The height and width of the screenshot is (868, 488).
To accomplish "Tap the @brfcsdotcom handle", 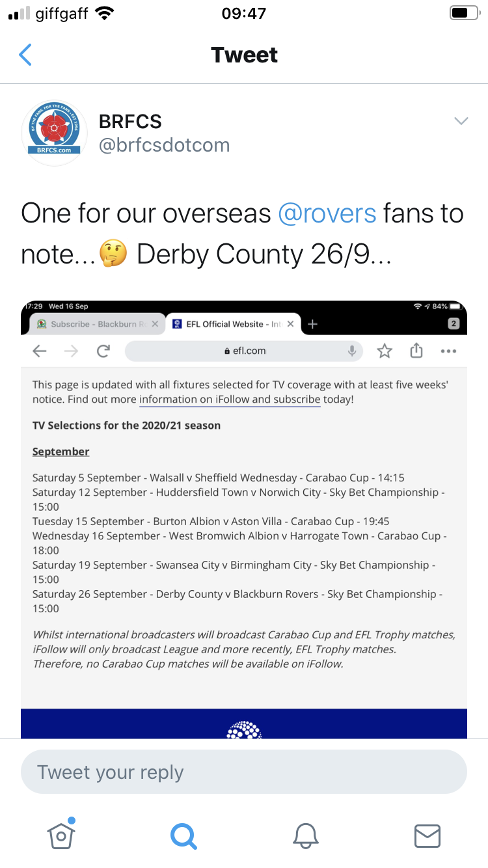I will point(164,145).
